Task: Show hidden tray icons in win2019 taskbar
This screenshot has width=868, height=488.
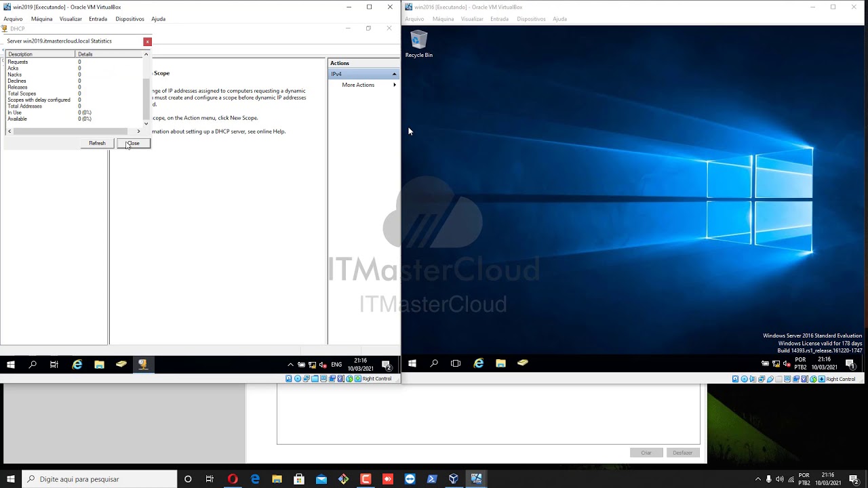Action: (291, 365)
